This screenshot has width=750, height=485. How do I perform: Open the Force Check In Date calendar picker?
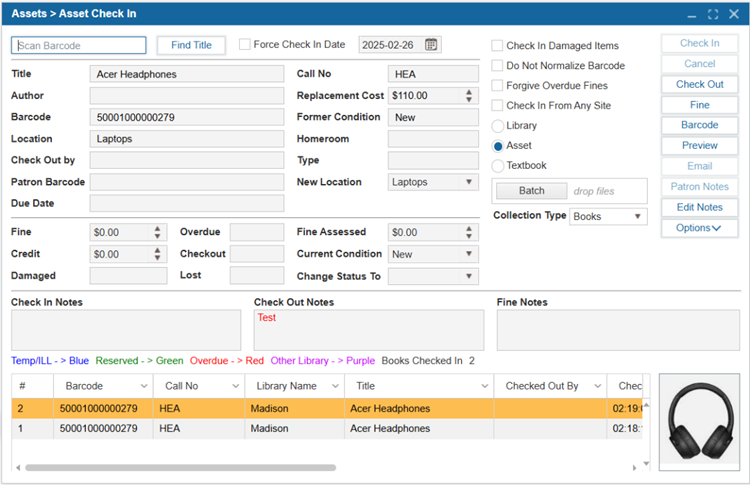tap(431, 45)
